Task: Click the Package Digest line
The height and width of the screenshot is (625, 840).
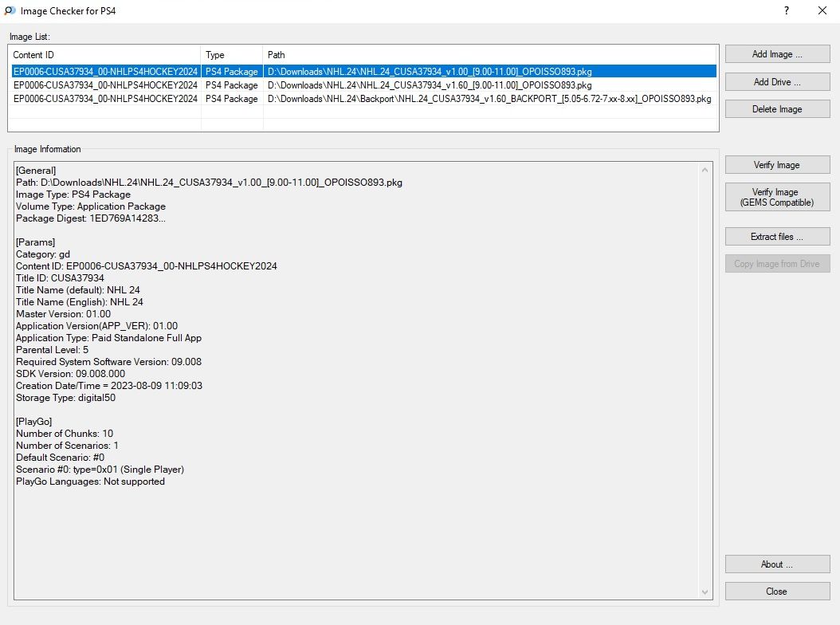Action: pyautogui.click(x=91, y=218)
